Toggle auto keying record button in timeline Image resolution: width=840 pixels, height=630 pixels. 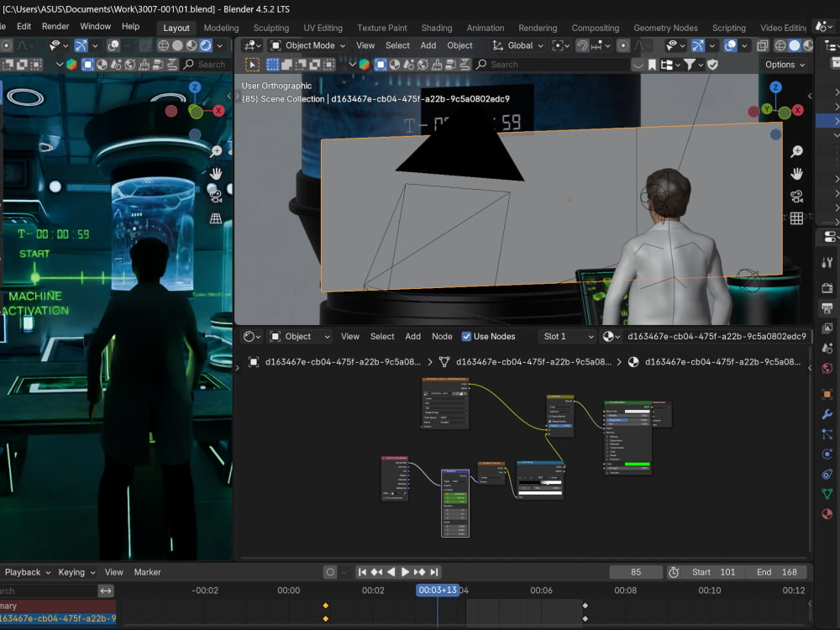pyautogui.click(x=330, y=572)
